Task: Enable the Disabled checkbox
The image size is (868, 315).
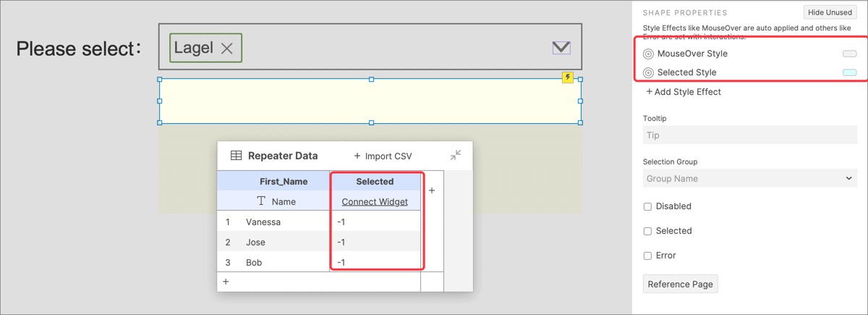Action: pos(647,206)
